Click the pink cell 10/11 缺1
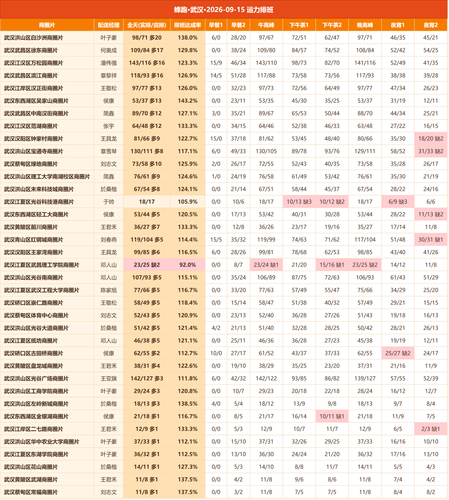449x500 pixels. coord(332,416)
